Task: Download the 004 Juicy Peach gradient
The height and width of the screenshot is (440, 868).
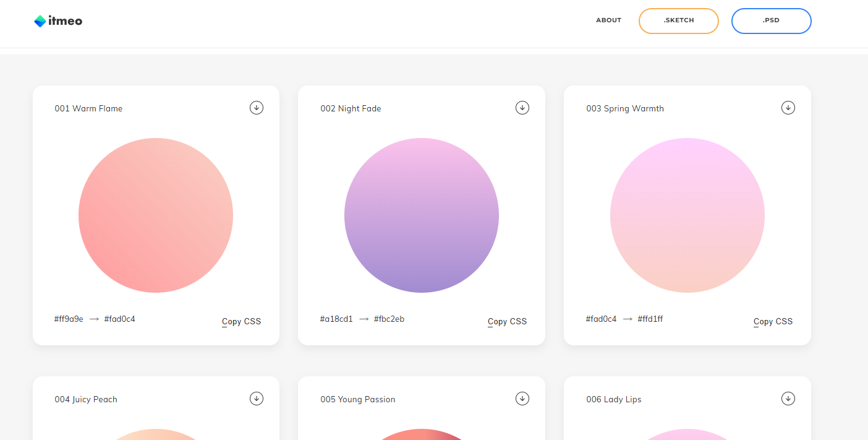Action: coord(257,399)
